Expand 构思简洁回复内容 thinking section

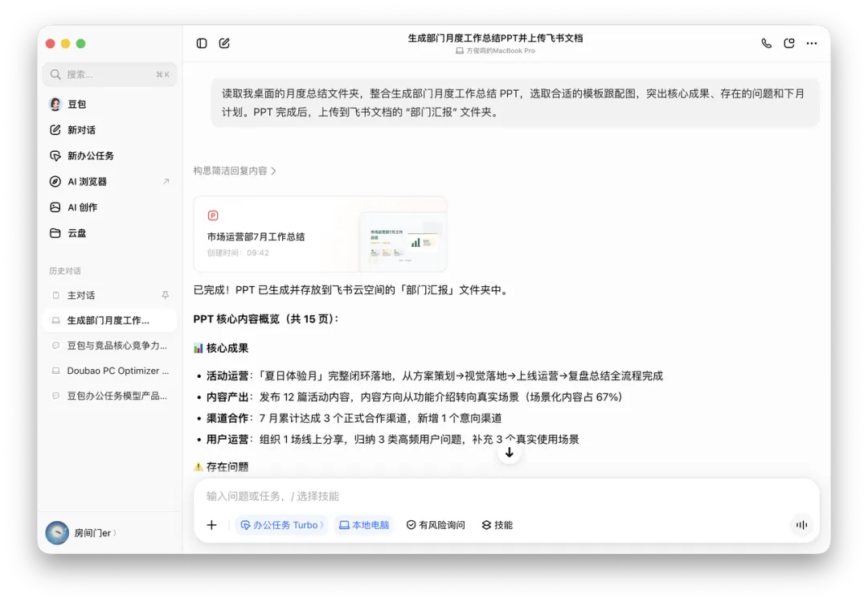pyautogui.click(x=235, y=170)
